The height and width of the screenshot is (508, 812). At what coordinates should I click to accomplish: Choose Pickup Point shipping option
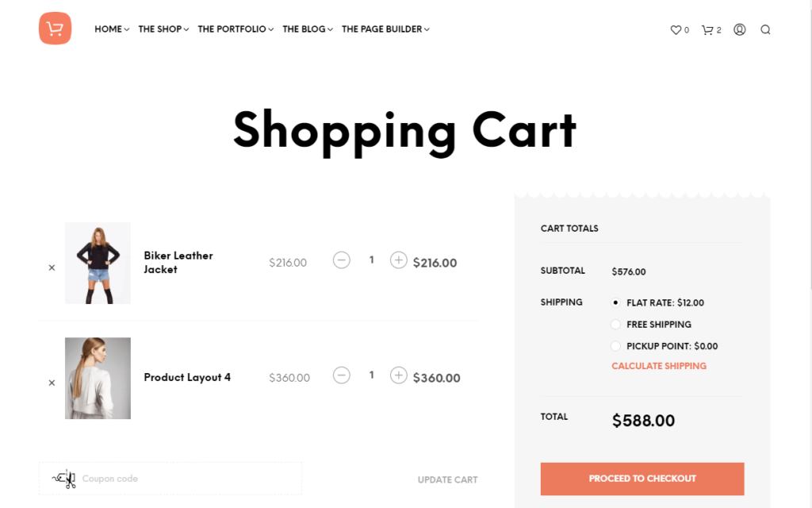(x=615, y=346)
